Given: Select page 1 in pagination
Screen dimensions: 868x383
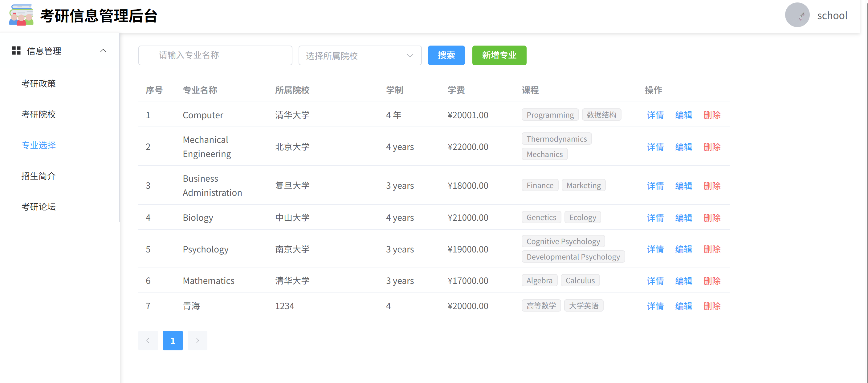Looking at the screenshot, I should [x=173, y=340].
